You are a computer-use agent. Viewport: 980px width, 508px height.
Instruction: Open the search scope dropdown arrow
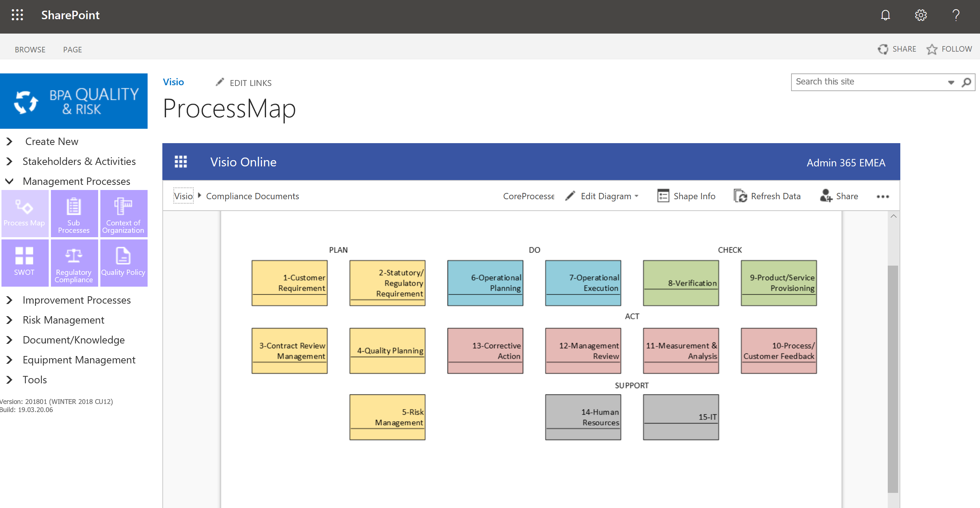[x=951, y=83]
